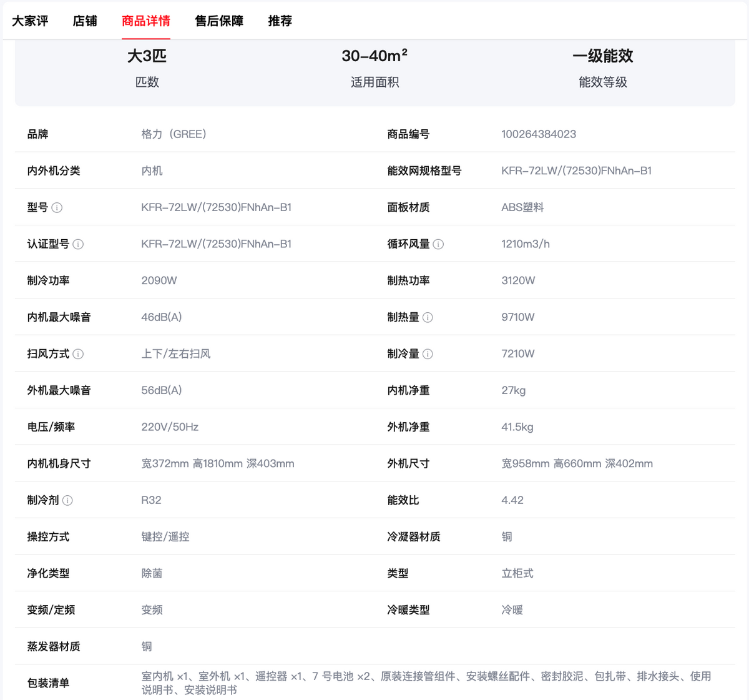Click cooling capacity value 7210W
The image size is (749, 700).
point(518,354)
